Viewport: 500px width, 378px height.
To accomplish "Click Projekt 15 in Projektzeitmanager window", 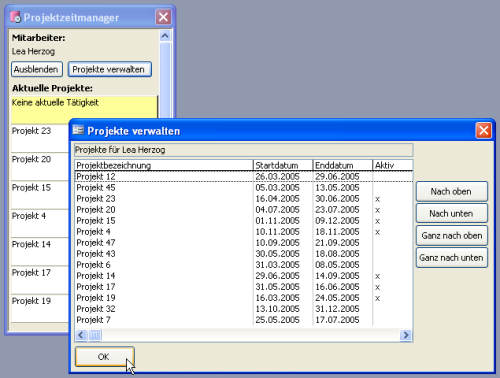I will 40,195.
